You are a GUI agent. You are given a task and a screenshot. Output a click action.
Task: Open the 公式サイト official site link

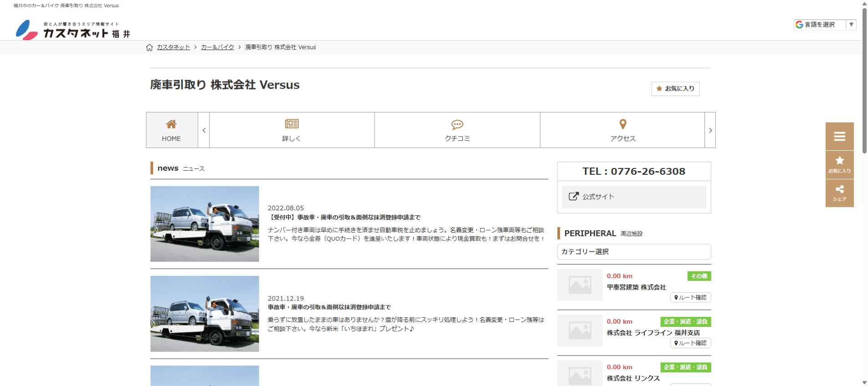click(x=634, y=197)
